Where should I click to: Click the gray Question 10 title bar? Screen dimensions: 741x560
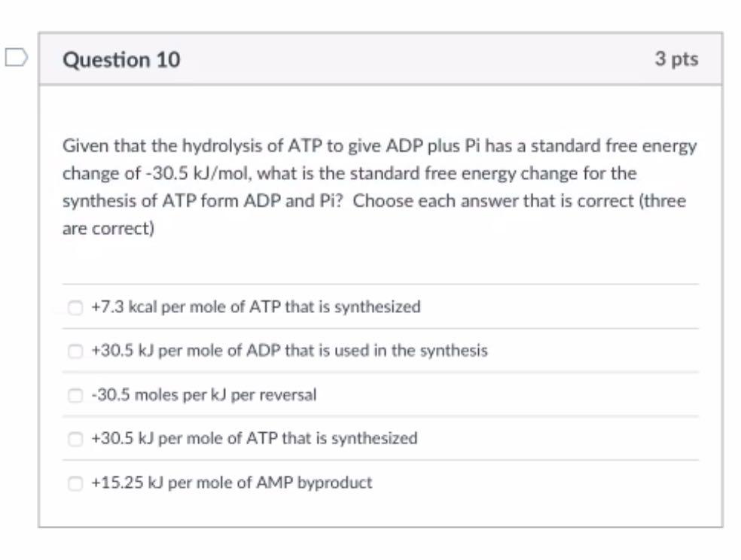377,58
